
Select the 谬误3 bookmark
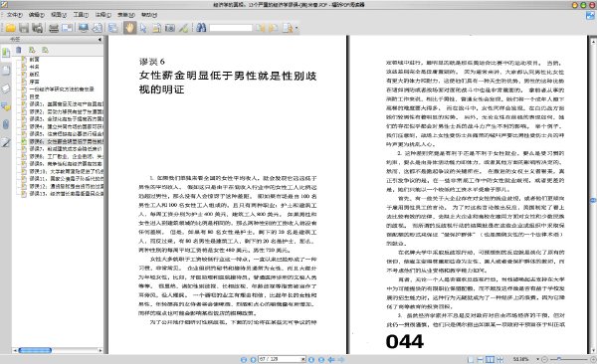pos(66,118)
